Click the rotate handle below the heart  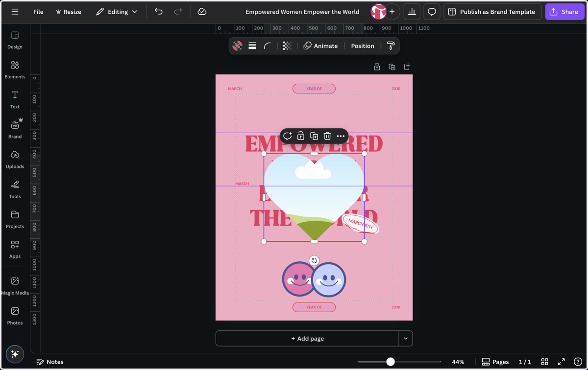point(314,261)
